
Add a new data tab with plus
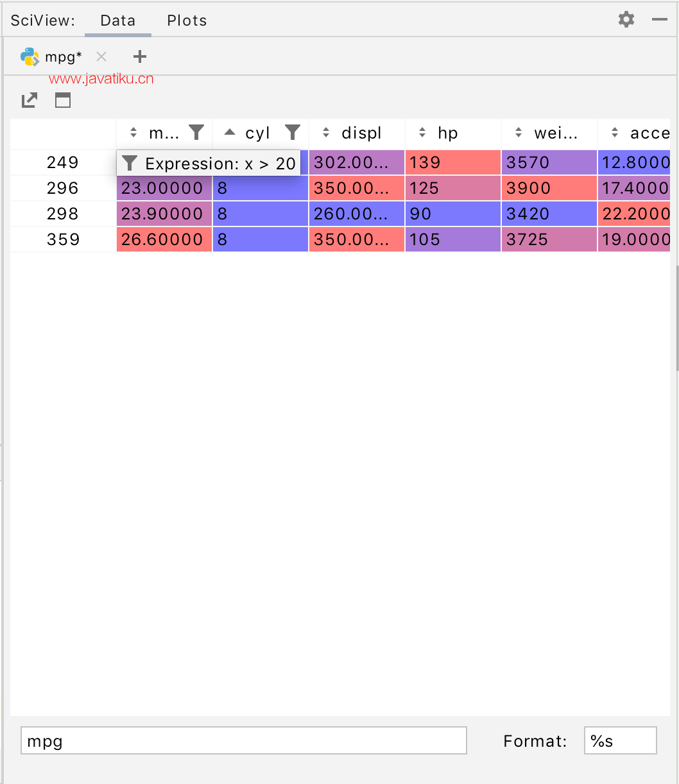coord(140,56)
